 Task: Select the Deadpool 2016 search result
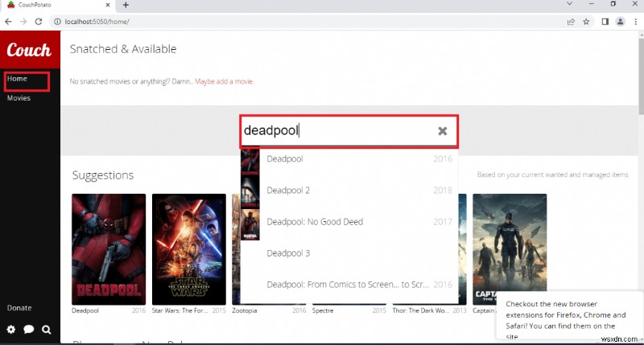pyautogui.click(x=349, y=158)
